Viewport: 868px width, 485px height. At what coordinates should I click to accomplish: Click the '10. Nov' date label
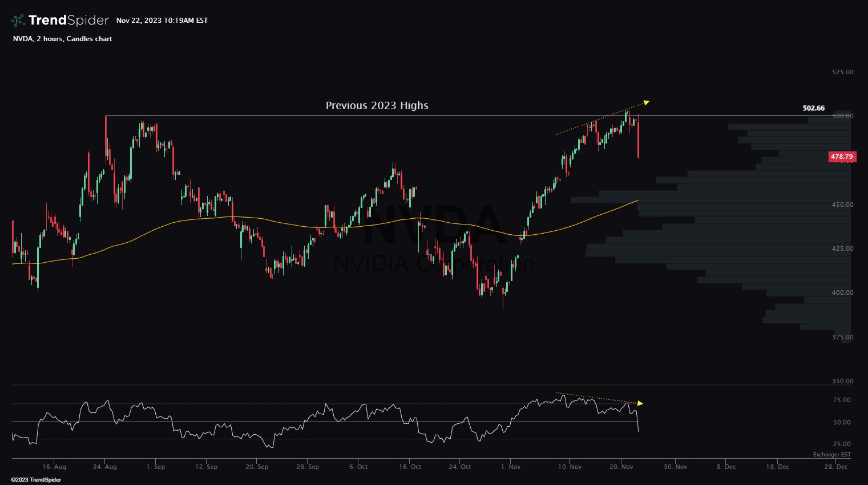pos(570,467)
